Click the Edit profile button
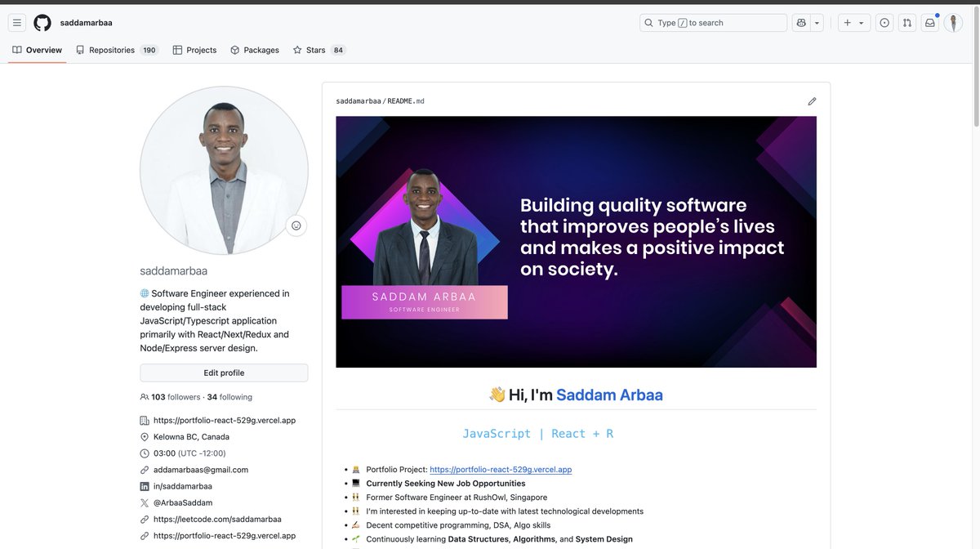Viewport: 980px width, 549px height. [223, 372]
